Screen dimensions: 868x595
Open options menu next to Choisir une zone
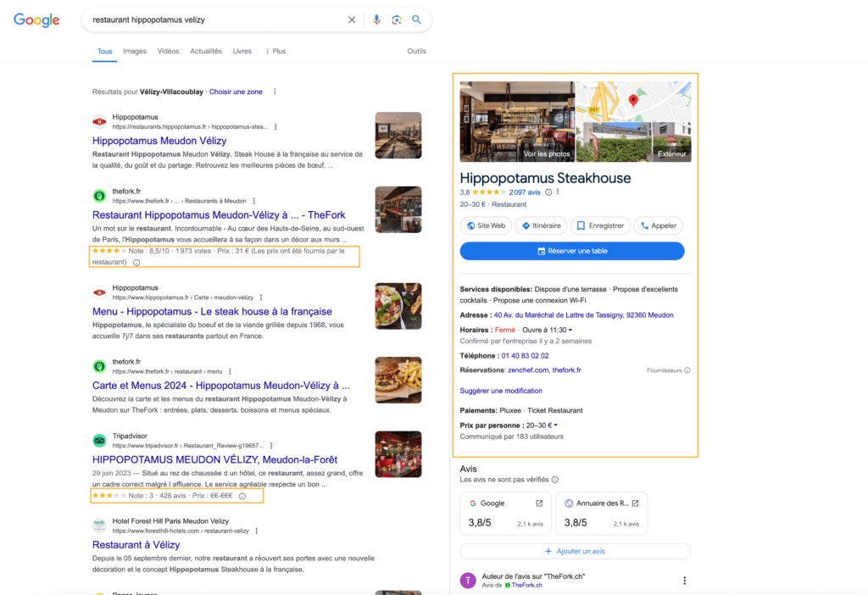tap(275, 92)
